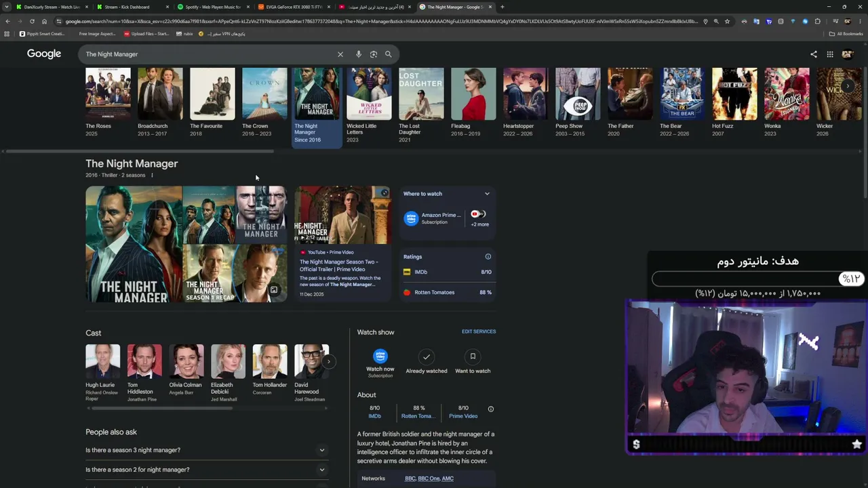Image resolution: width=868 pixels, height=488 pixels.
Task: Switch to the EVGA GeForce RTX 3080 Ti tab
Action: [x=293, y=7]
